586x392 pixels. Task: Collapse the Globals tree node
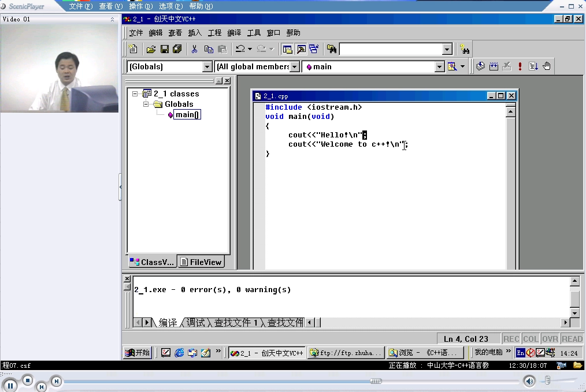pos(145,104)
